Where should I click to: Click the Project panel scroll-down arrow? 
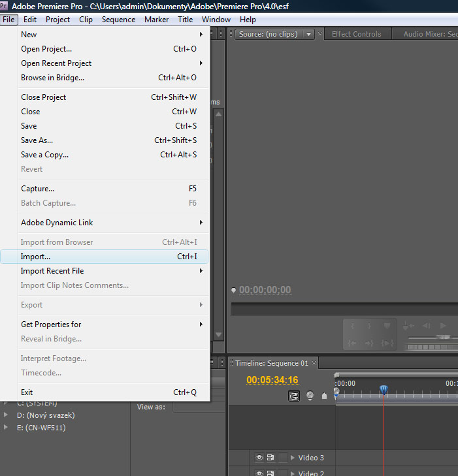click(x=219, y=335)
